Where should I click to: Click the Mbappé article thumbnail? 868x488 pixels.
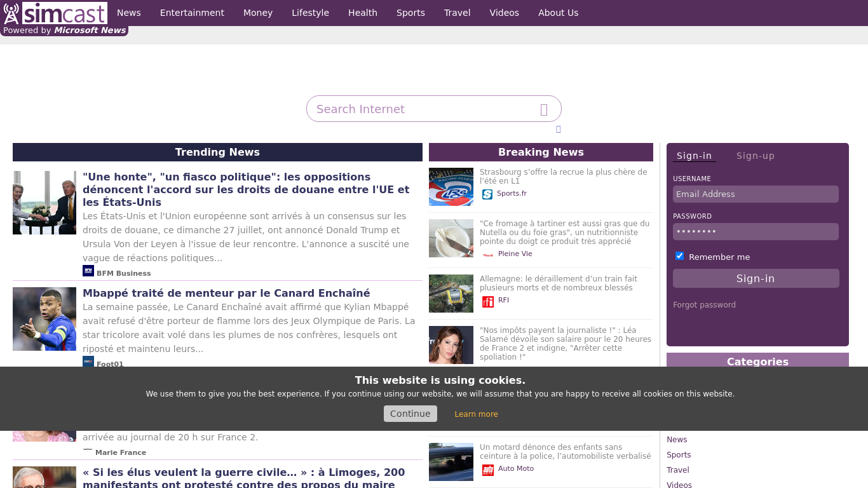click(x=44, y=319)
